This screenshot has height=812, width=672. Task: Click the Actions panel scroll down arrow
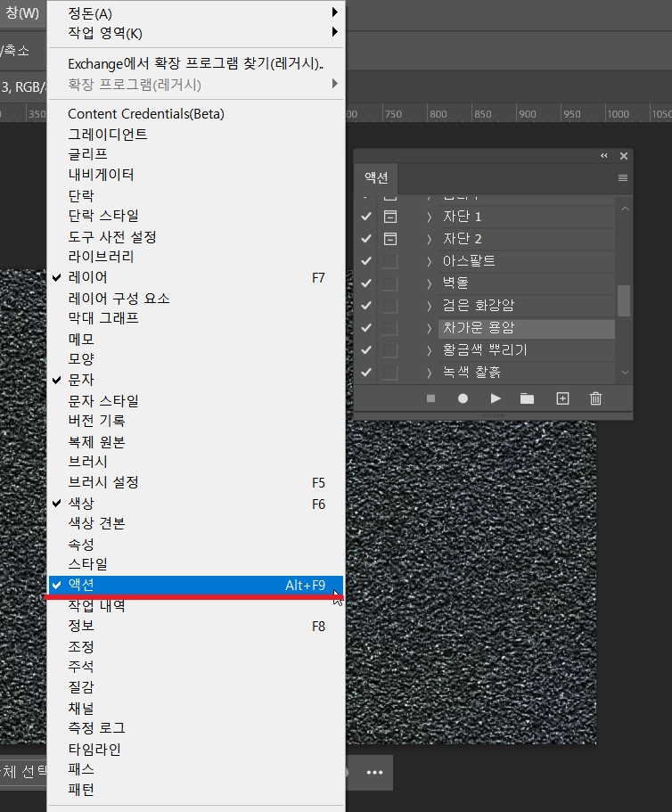625,373
